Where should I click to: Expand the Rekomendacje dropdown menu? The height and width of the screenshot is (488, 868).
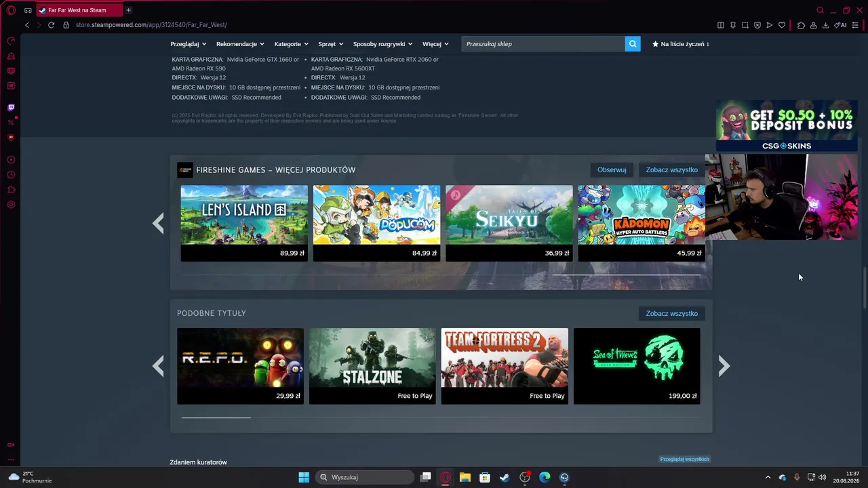click(241, 44)
